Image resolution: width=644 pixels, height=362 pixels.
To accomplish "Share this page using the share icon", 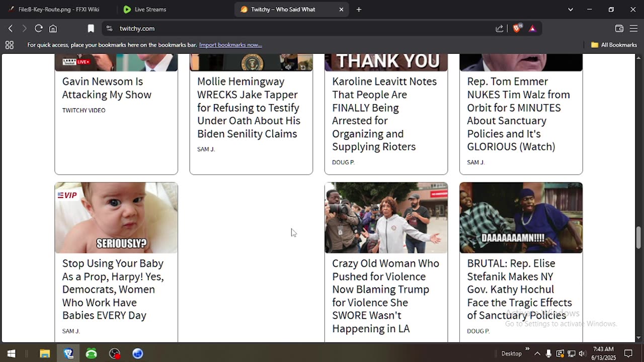I will point(500,29).
